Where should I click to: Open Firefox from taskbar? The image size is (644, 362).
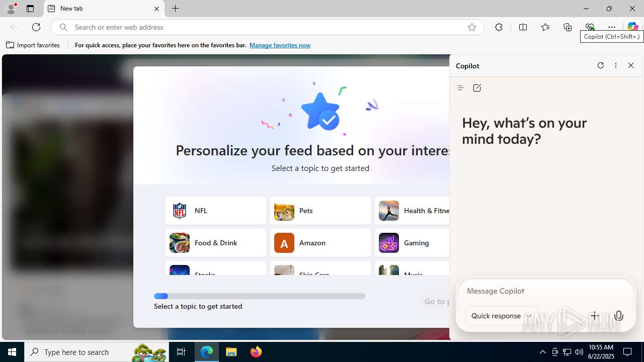[x=256, y=352]
